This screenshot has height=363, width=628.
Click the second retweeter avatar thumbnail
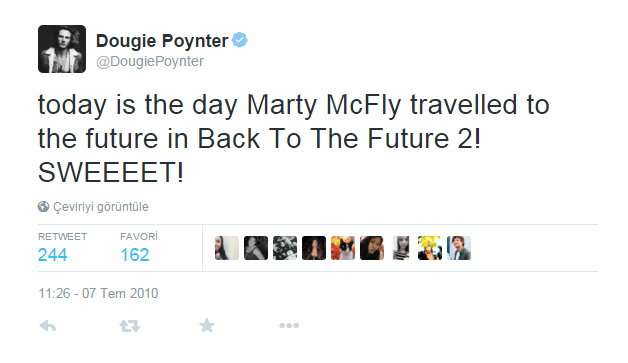click(256, 248)
